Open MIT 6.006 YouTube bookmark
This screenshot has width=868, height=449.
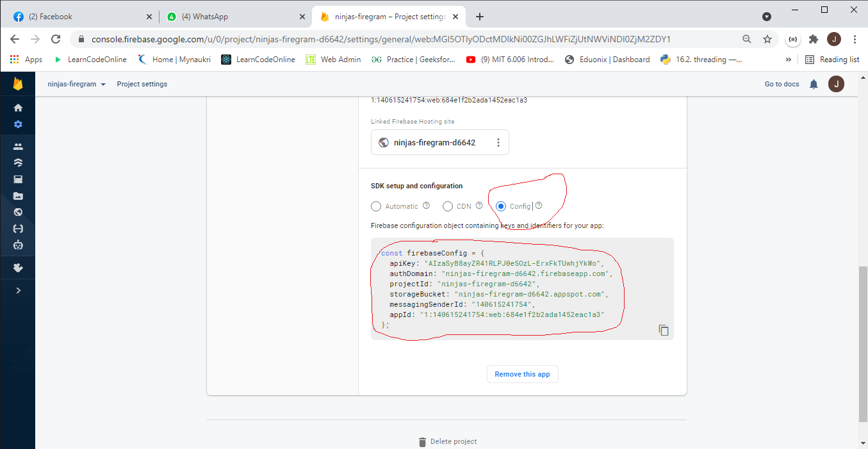point(510,60)
